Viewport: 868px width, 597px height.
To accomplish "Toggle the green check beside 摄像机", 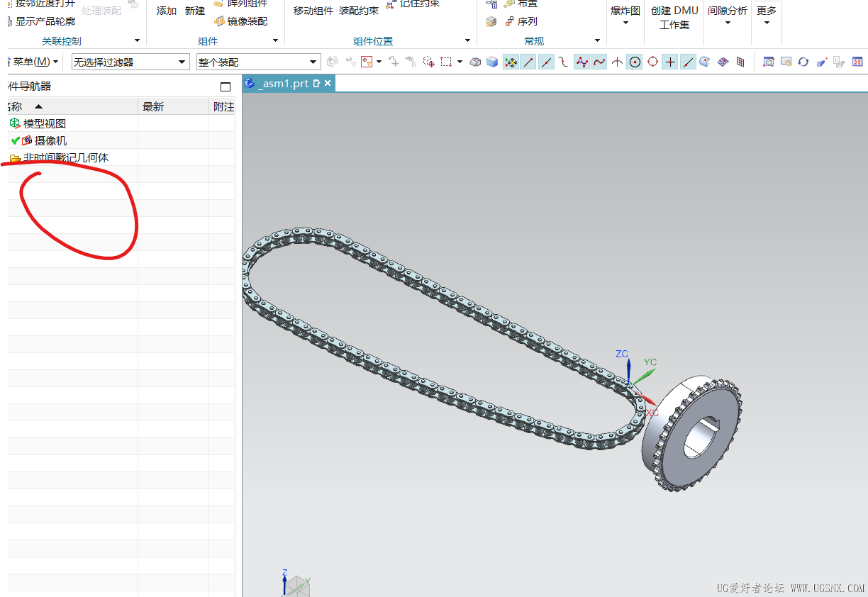I will [x=15, y=140].
